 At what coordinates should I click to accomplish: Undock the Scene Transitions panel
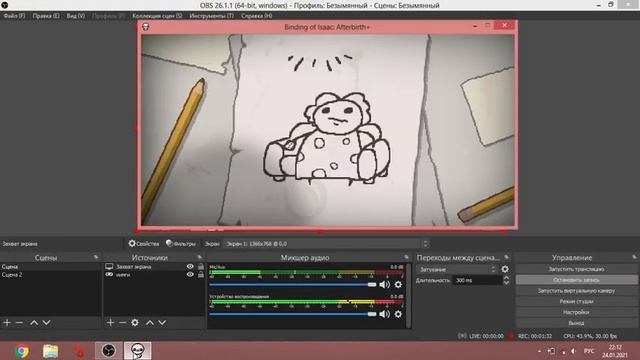[507, 257]
